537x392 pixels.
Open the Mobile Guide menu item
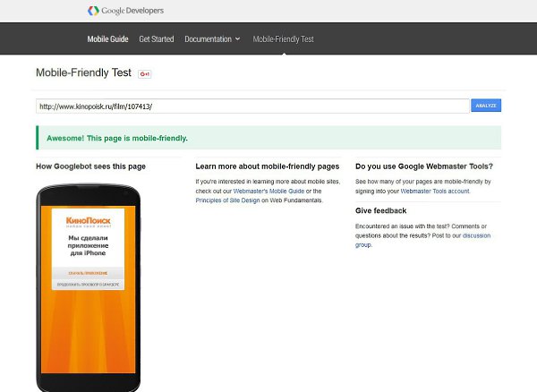pos(107,39)
